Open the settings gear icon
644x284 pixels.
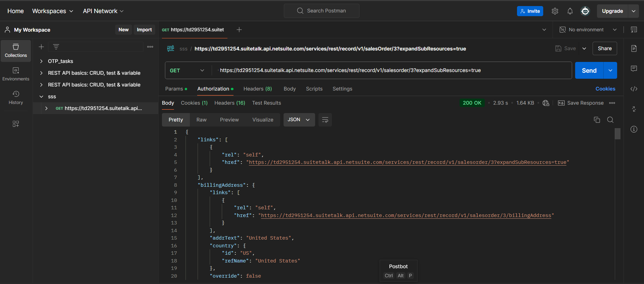(x=555, y=11)
